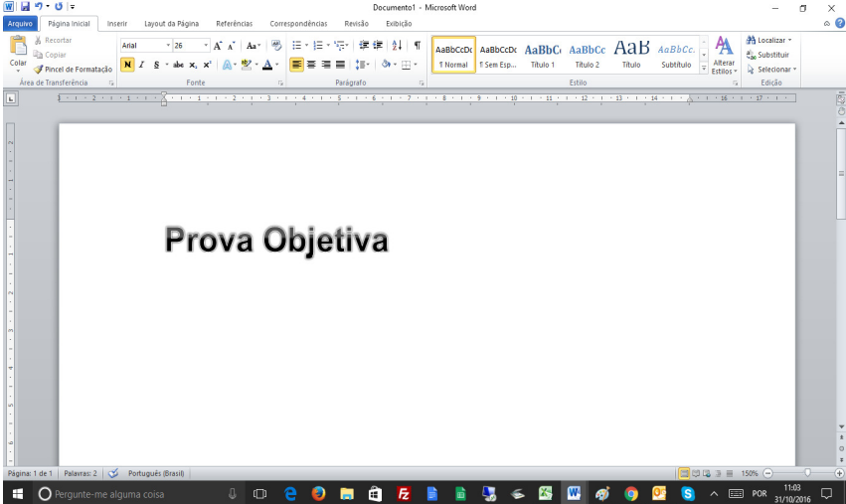846x504 pixels.
Task: Apply font color red A
Action: coord(267,65)
